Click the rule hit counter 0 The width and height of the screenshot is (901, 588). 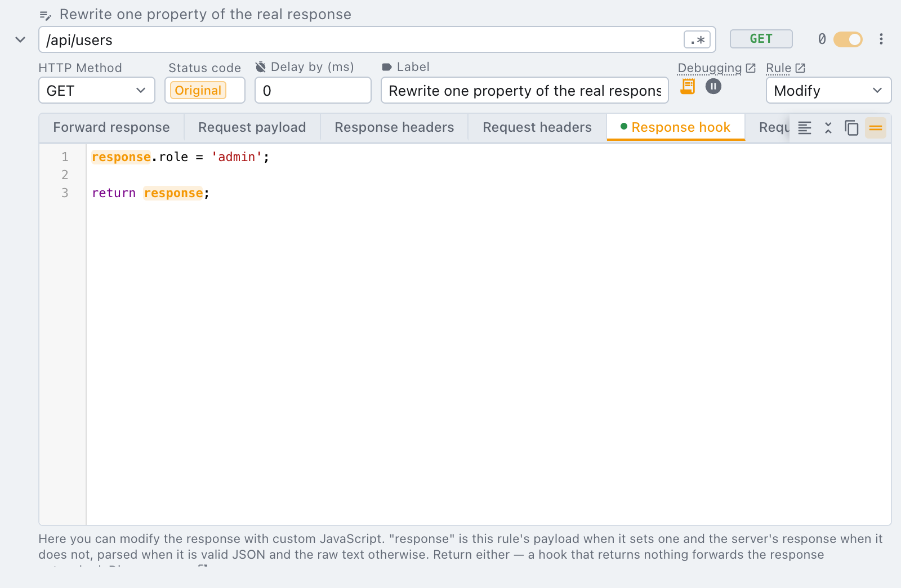tap(822, 39)
